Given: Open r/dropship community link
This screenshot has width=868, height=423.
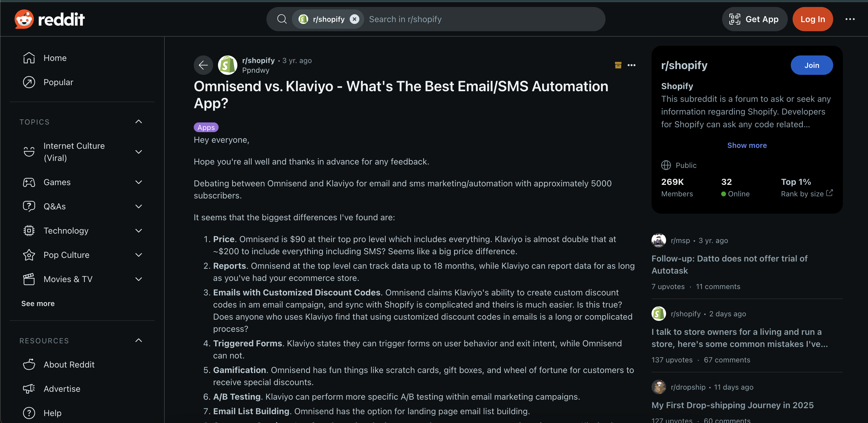Looking at the screenshot, I should [x=688, y=387].
